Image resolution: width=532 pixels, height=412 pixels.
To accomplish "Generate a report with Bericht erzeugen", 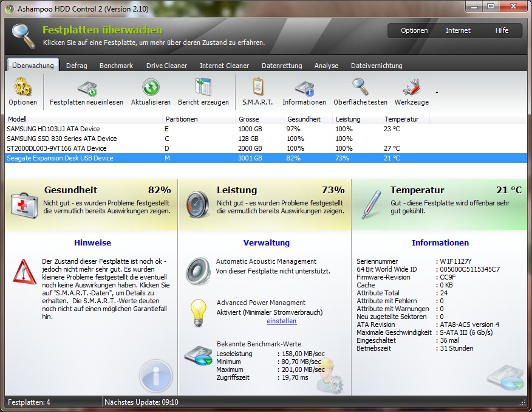I will click(203, 87).
